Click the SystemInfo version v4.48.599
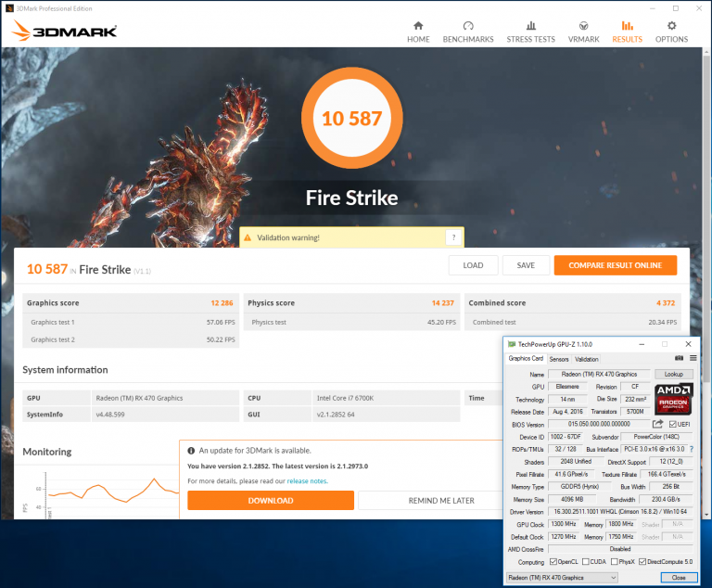 pos(110,415)
